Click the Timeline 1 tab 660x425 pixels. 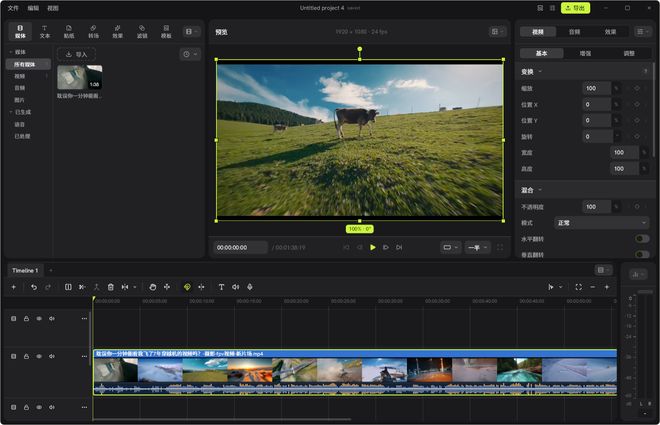point(25,270)
